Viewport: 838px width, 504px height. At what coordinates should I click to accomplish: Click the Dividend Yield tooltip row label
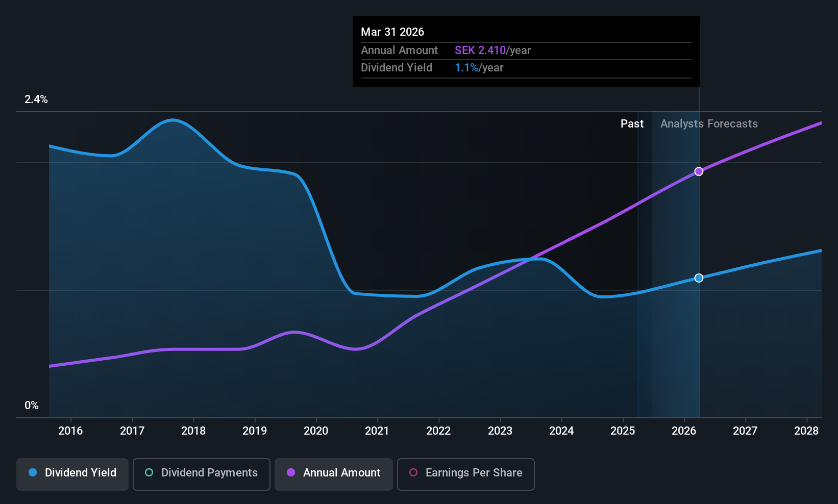(397, 68)
